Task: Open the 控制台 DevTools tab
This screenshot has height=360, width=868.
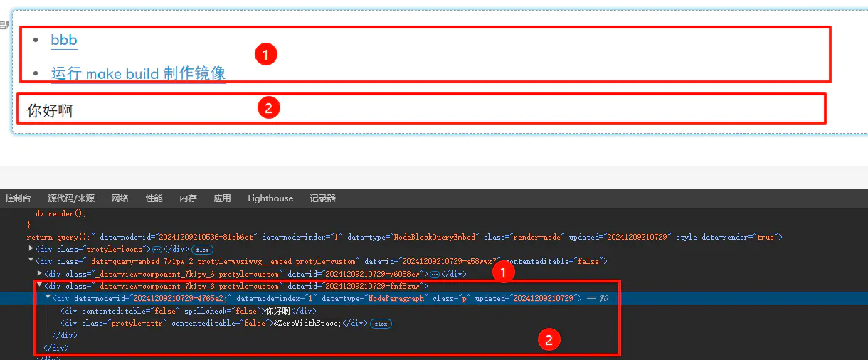Action: point(18,198)
